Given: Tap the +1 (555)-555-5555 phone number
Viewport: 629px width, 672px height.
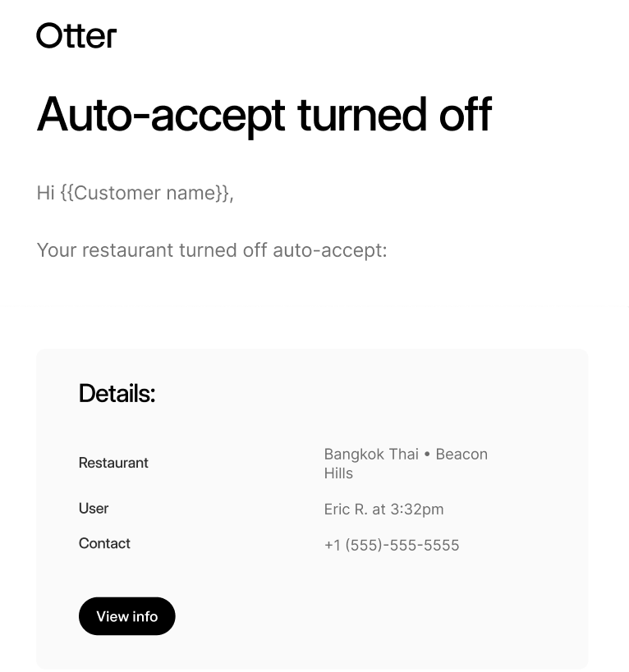Looking at the screenshot, I should (x=392, y=545).
